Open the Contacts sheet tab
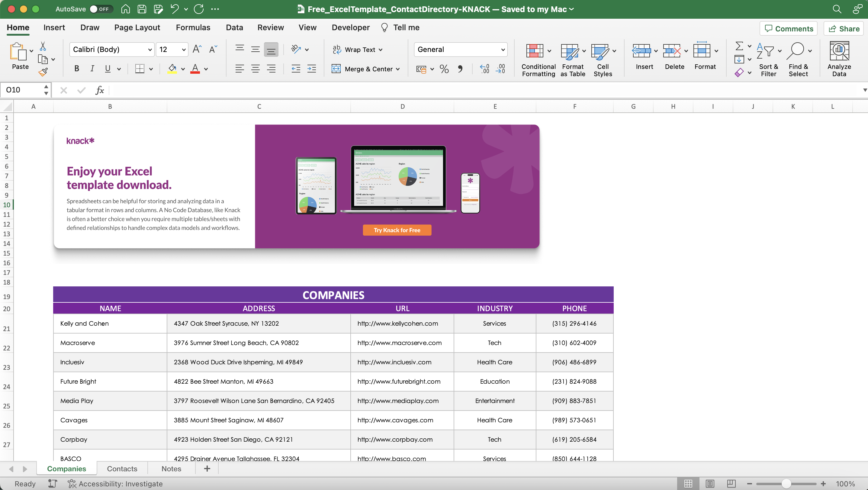Image resolution: width=868 pixels, height=490 pixels. pyautogui.click(x=122, y=469)
